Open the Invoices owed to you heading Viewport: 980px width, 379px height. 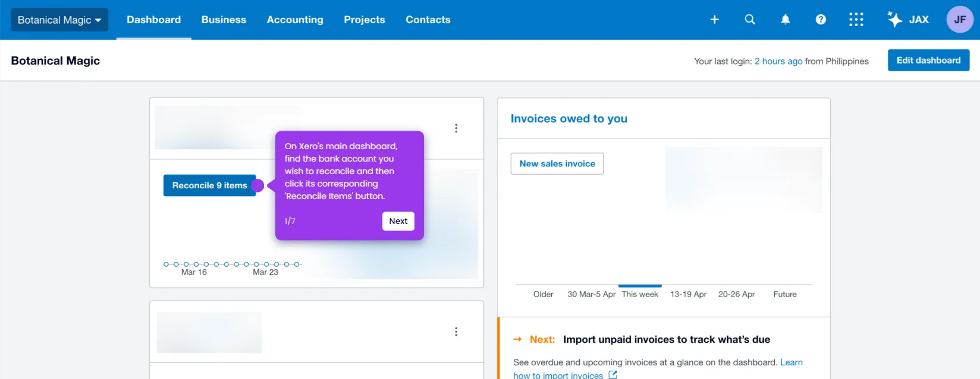click(569, 118)
